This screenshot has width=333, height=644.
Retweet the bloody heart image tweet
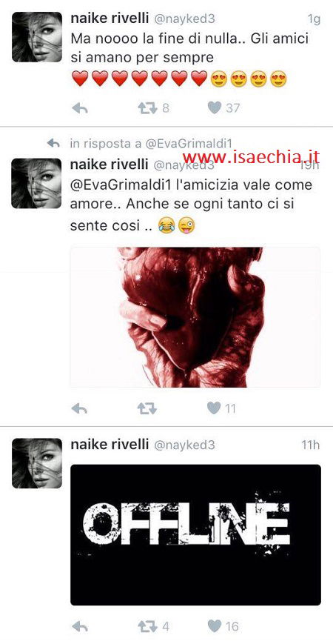pos(147,408)
